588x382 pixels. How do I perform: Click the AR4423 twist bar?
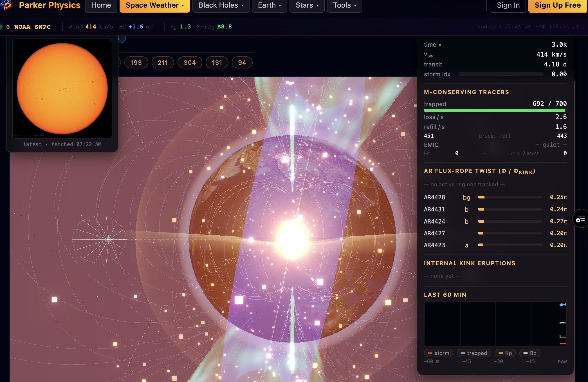510,245
